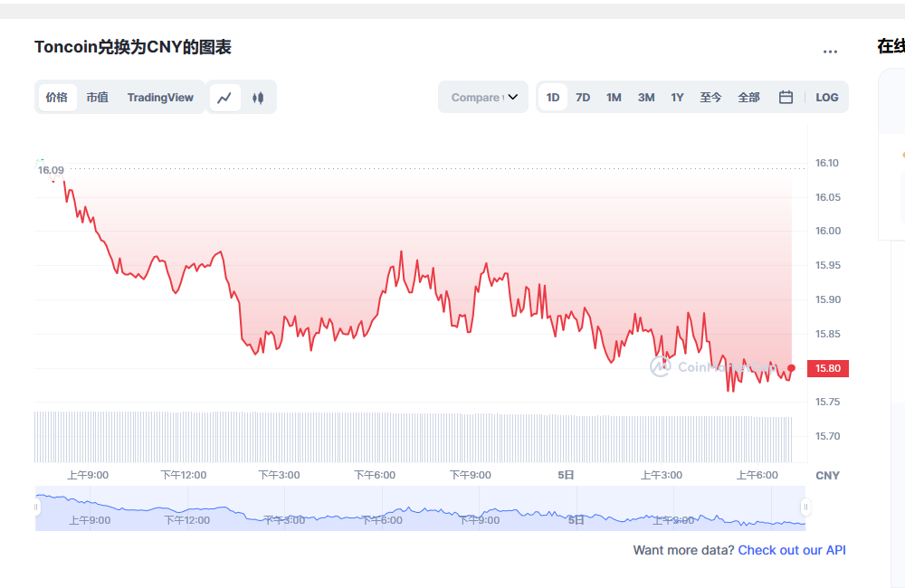This screenshot has width=905, height=588.
Task: Select the 7D time range
Action: [583, 98]
